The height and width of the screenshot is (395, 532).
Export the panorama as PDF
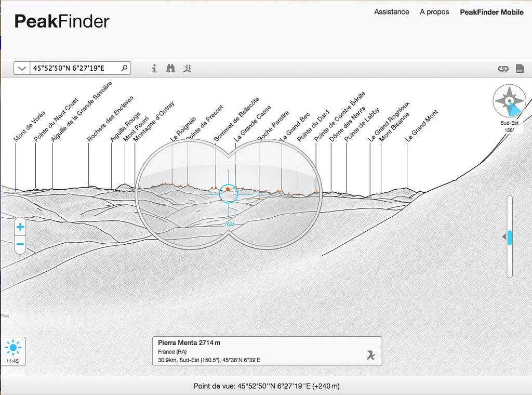click(519, 69)
